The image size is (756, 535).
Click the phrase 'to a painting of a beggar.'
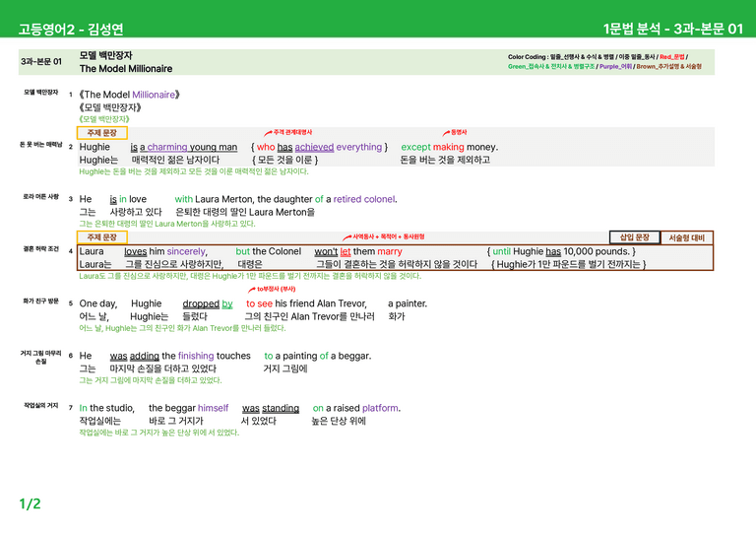[x=318, y=356]
